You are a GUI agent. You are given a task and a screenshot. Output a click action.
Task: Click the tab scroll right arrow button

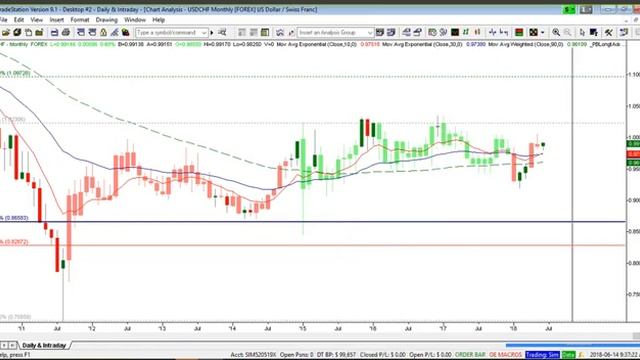tap(12, 345)
